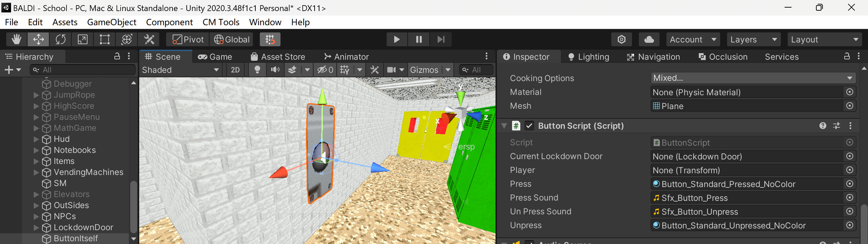This screenshot has height=244, width=868.
Task: Click the Play button
Action: pos(397,39)
